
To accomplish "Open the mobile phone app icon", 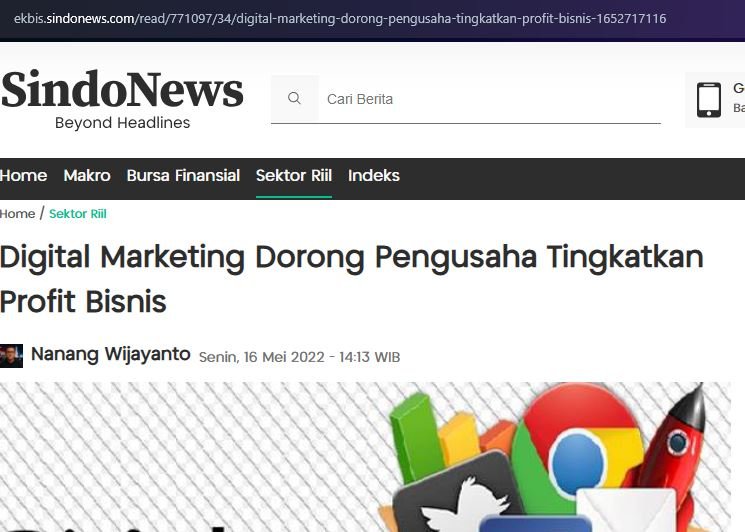I will point(708,100).
